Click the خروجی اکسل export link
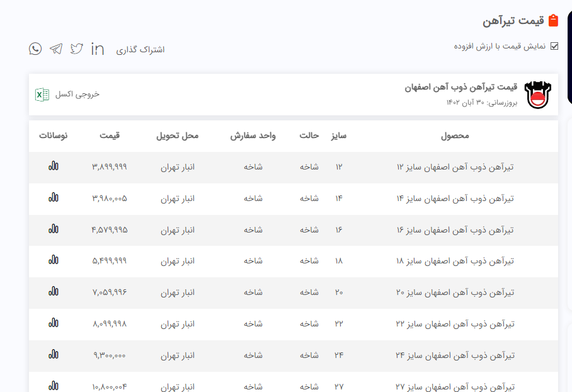This screenshot has width=572, height=392. (77, 95)
